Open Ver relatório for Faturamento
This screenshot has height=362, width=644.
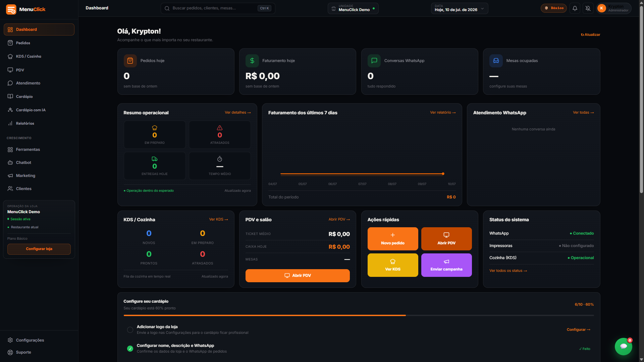pyautogui.click(x=443, y=113)
